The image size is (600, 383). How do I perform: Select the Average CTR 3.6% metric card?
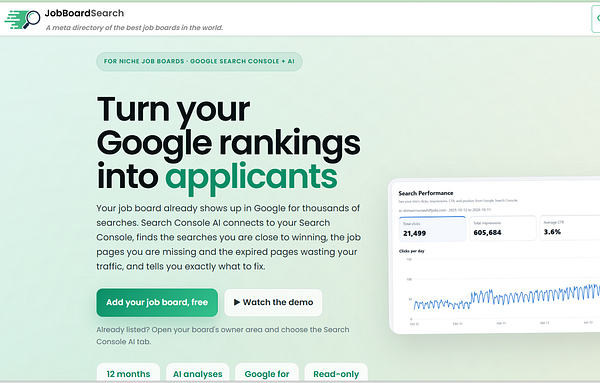570,228
